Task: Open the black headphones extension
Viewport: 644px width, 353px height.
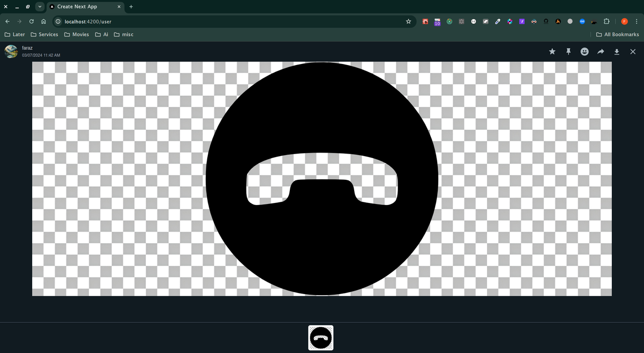Action: pos(546,22)
